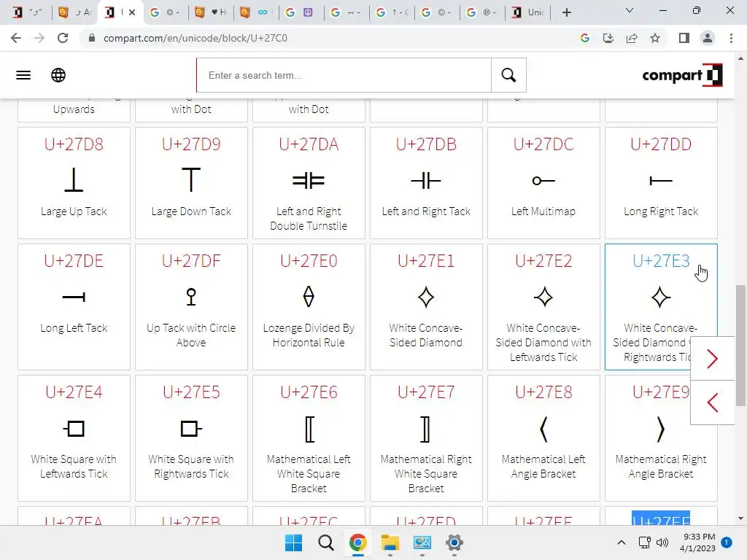Open Lozenge Divided By Horizontal Rule card

pos(309,307)
